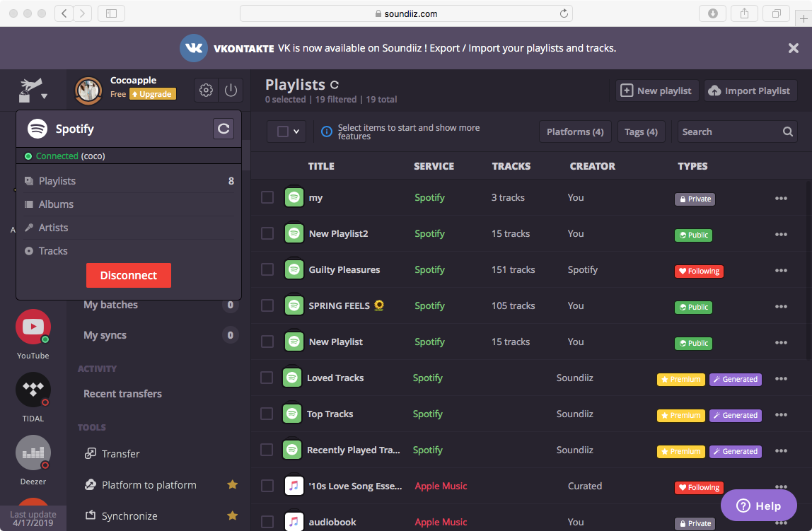
Task: Open the more options for 'my' playlist
Action: click(x=781, y=198)
